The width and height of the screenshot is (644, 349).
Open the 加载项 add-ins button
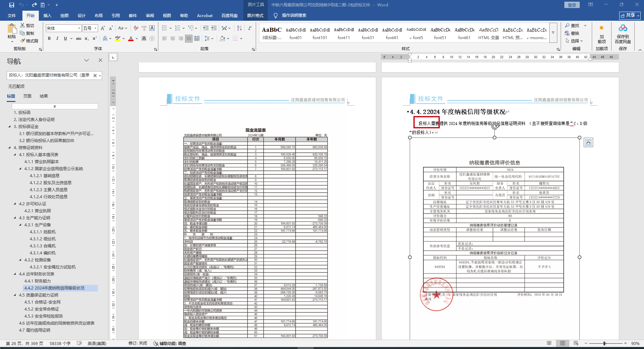pos(601,35)
